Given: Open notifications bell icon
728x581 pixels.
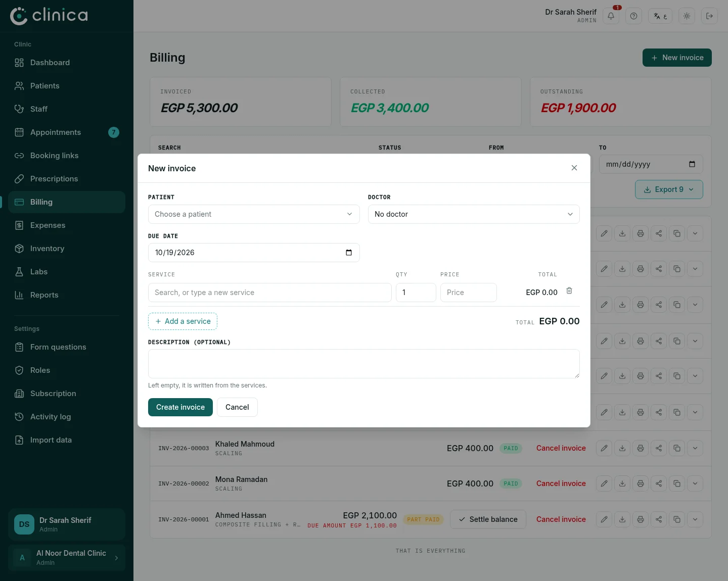Looking at the screenshot, I should point(611,16).
